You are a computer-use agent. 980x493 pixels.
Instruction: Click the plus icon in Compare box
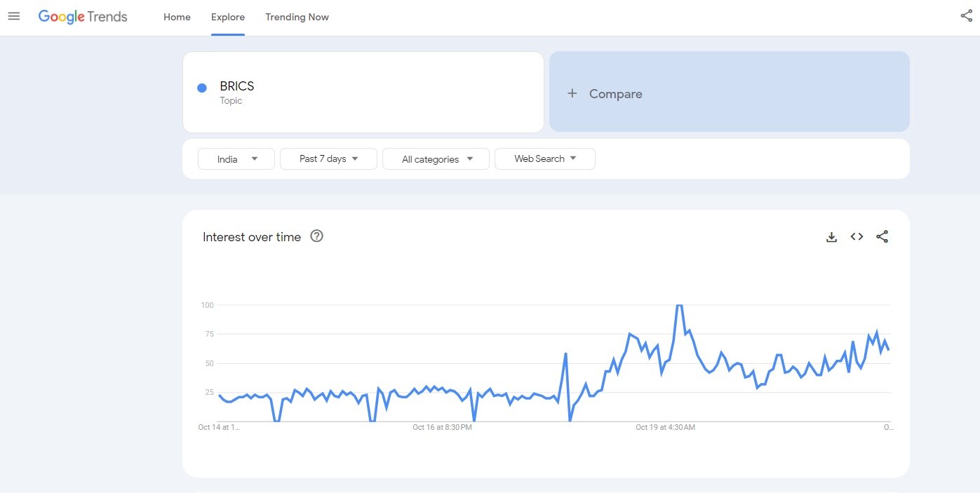coord(572,93)
